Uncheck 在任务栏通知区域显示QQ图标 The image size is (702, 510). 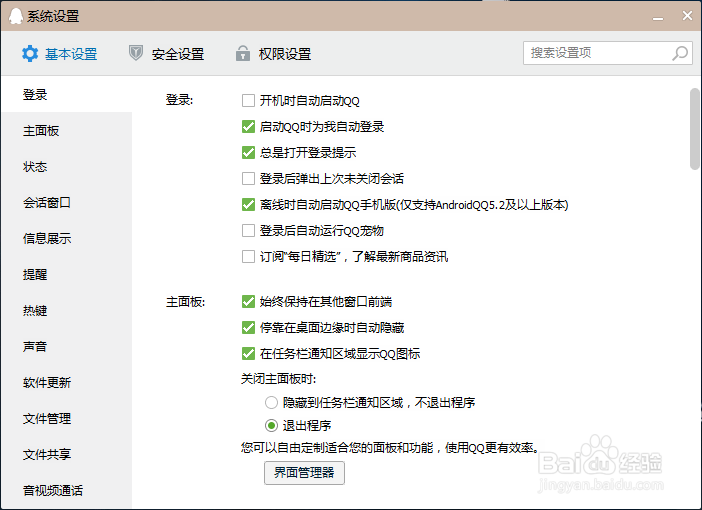pyautogui.click(x=248, y=353)
